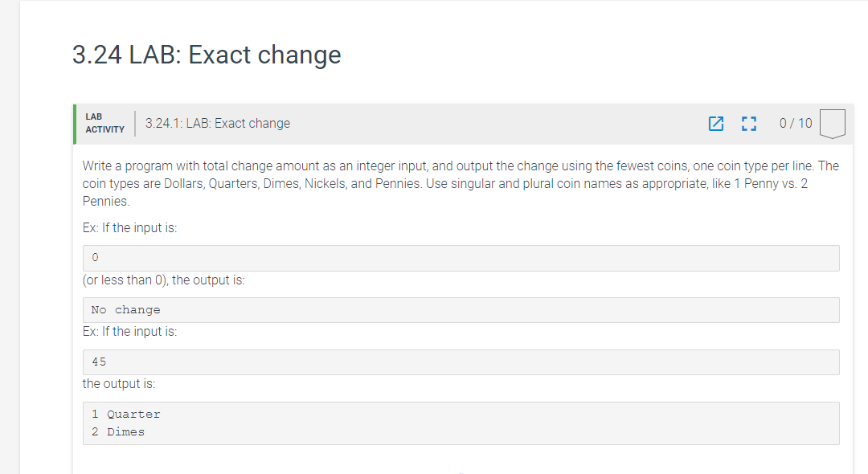Open the lab in a new window

click(x=715, y=124)
